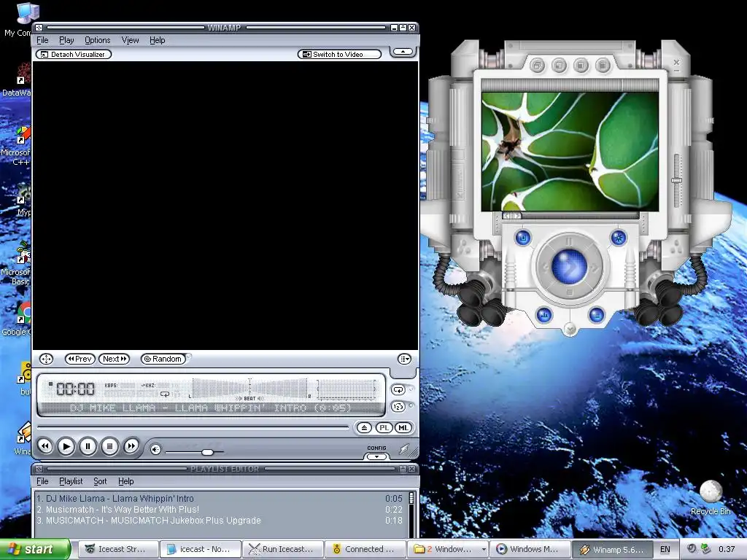The image size is (747, 560).
Task: Adjust the vertical volume slider on WMP skin
Action: tap(676, 181)
